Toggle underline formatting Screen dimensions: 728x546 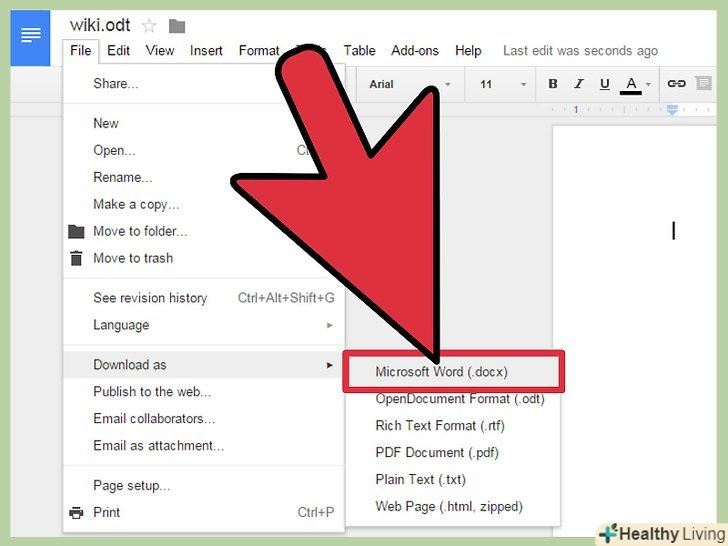point(604,84)
